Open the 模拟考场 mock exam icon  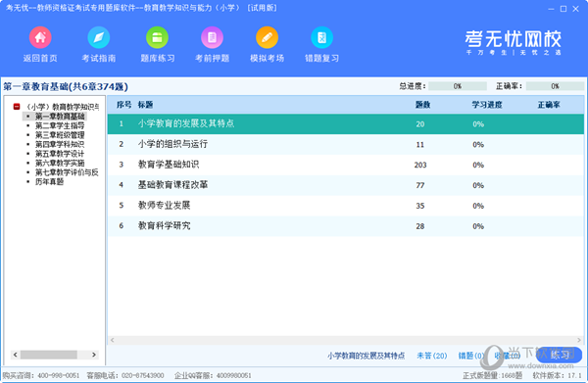point(267,37)
